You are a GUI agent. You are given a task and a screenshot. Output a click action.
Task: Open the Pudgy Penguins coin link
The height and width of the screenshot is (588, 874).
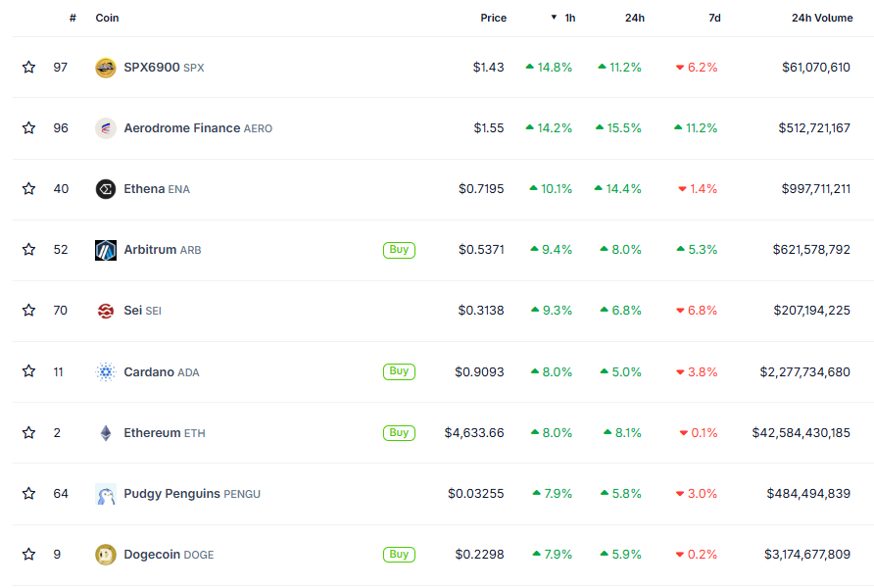pyautogui.click(x=171, y=494)
